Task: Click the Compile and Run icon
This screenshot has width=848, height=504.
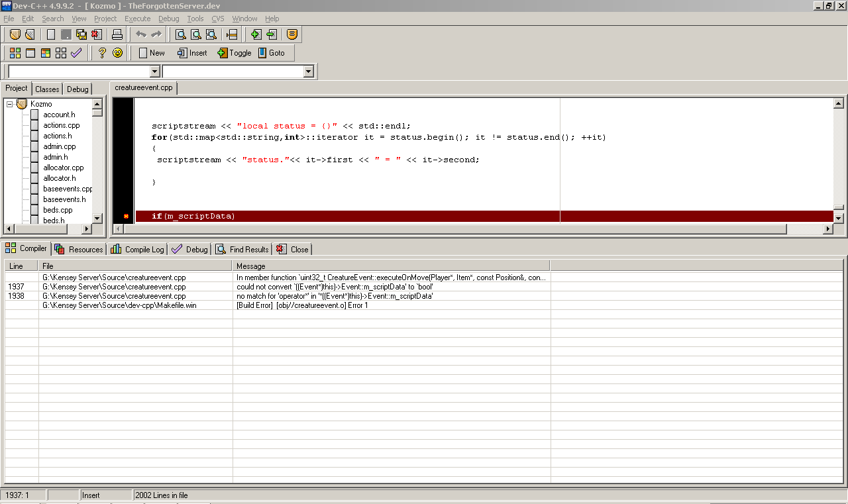Action: pyautogui.click(x=46, y=53)
